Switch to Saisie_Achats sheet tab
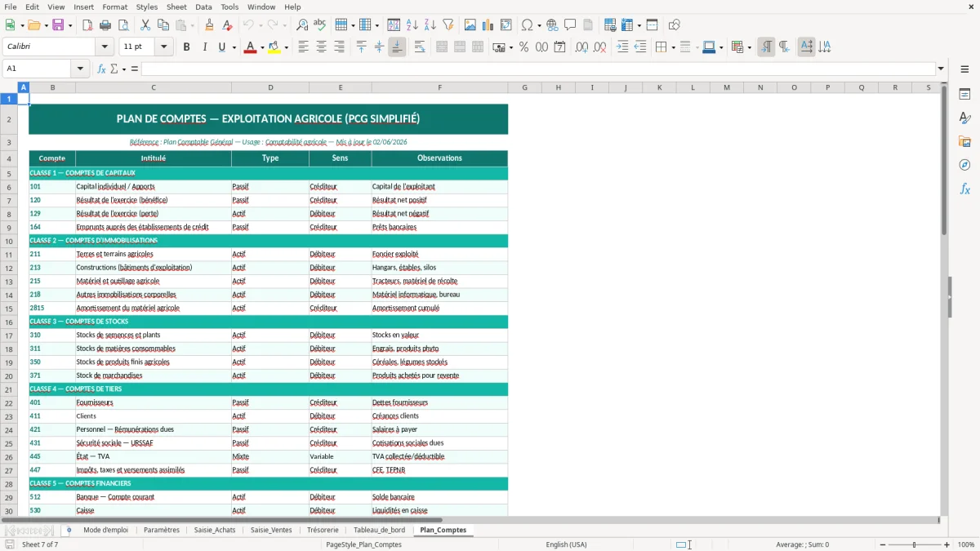The height and width of the screenshot is (551, 980). (x=215, y=530)
